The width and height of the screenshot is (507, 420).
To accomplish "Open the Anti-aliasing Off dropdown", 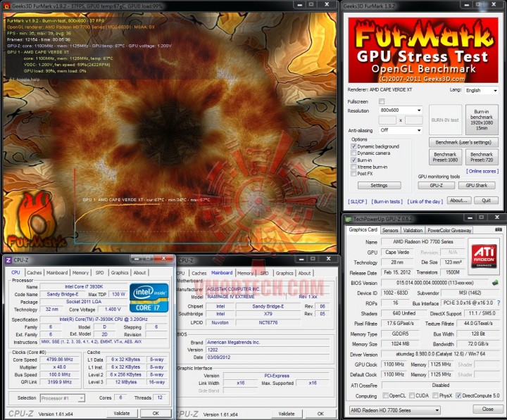I will pyautogui.click(x=400, y=130).
